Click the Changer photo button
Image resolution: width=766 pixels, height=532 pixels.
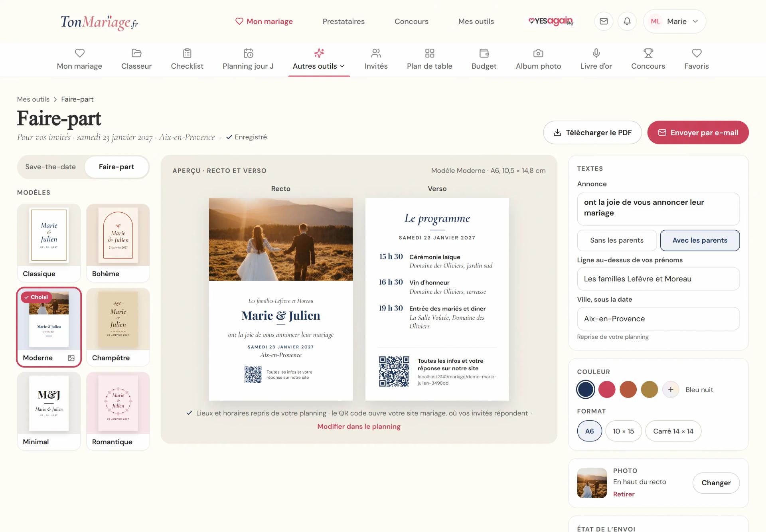(716, 483)
